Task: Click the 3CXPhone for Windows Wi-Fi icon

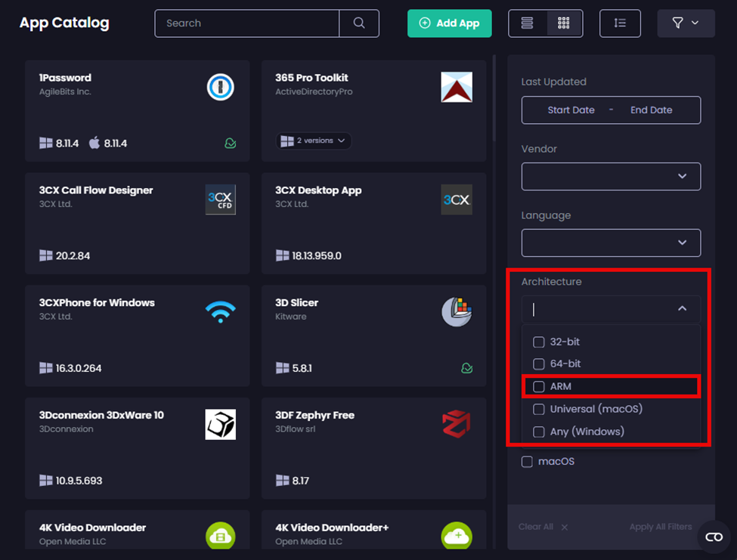Action: pyautogui.click(x=220, y=311)
